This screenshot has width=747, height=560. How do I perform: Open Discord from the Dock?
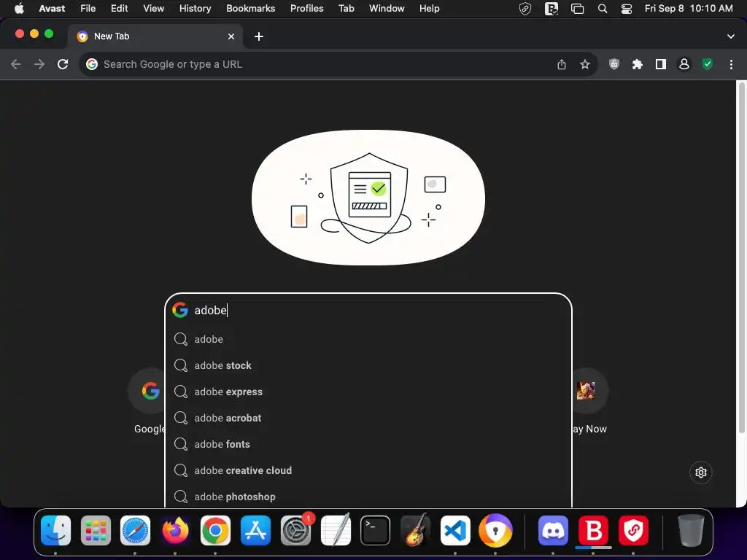[553, 531]
